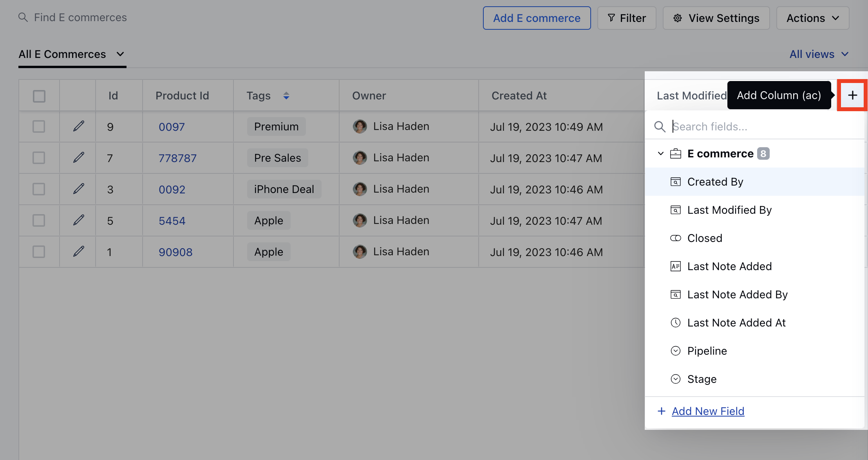Screen dimensions: 868x460
Task: Click the Apple tag in row 5454
Action: pos(269,220)
